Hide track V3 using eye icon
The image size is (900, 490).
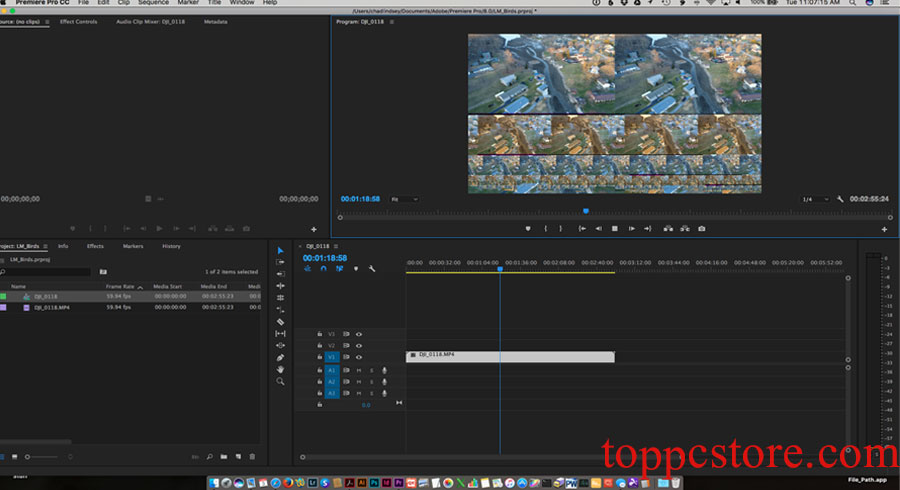pos(359,334)
